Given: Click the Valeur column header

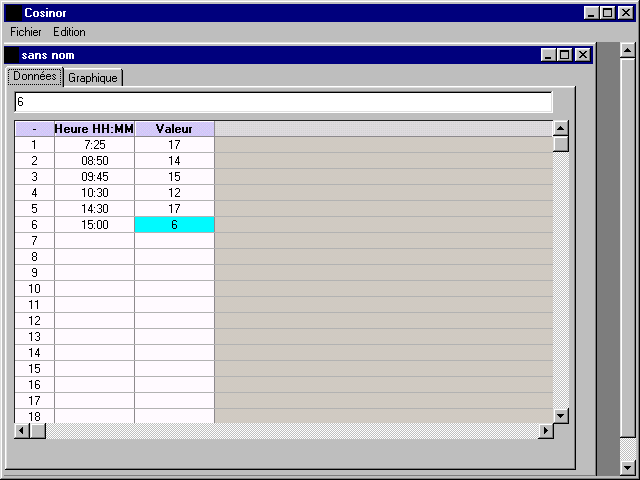Looking at the screenshot, I should [x=174, y=129].
